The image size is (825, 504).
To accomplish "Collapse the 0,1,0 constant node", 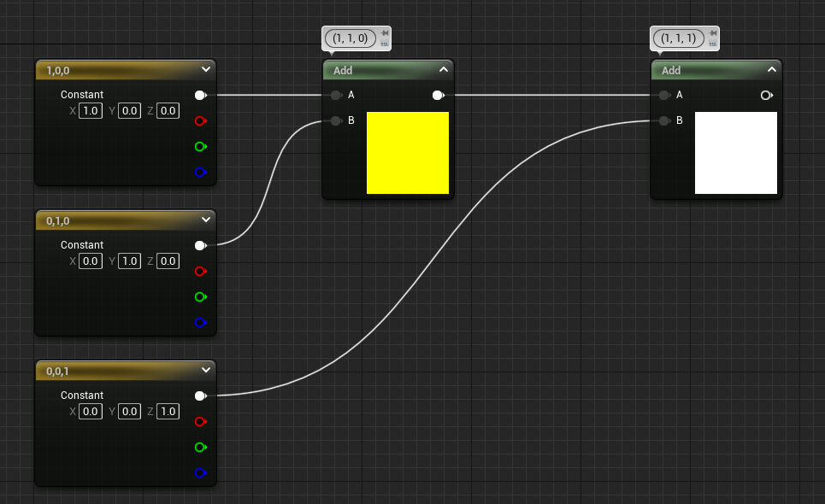I will pyautogui.click(x=205, y=220).
